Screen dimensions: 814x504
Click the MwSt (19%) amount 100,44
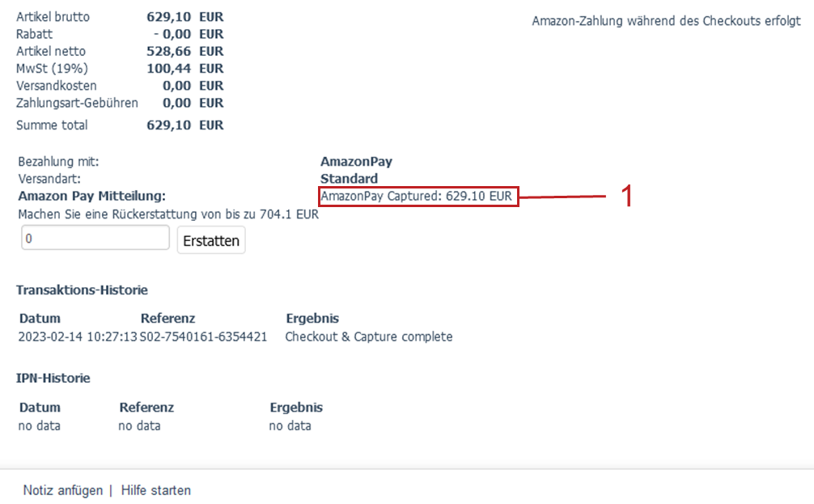coord(169,69)
